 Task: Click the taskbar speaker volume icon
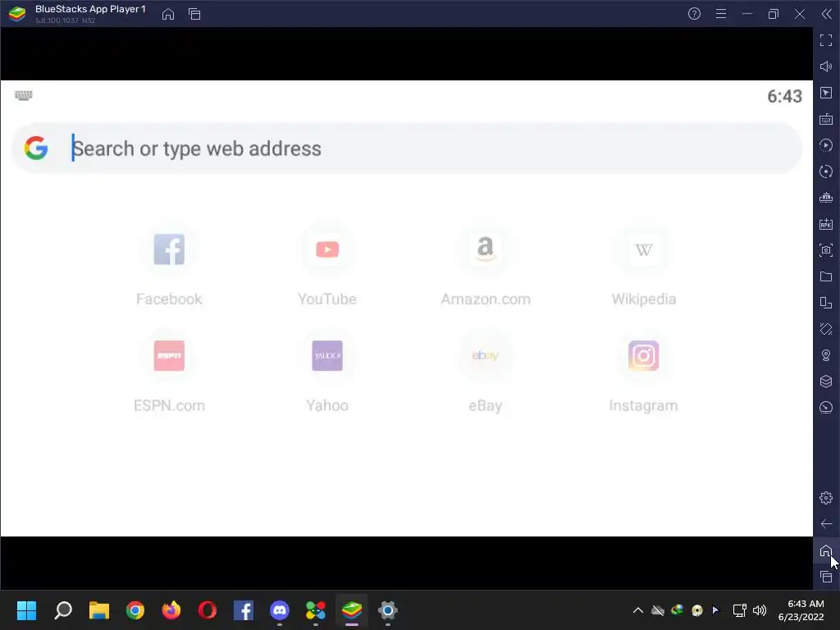click(760, 610)
